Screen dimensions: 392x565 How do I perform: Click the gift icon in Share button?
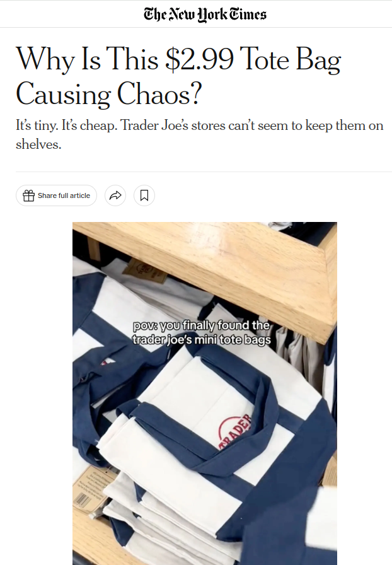[28, 195]
